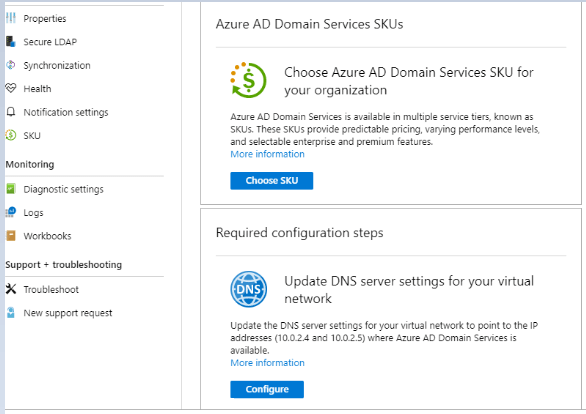Select SKU in the sidebar
Screen dimensions: 586x414
(32, 135)
